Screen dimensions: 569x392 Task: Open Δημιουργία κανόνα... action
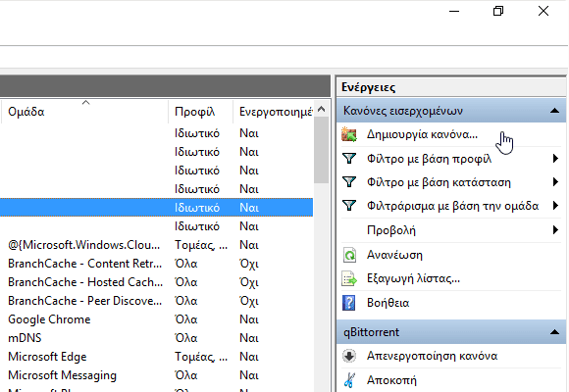click(422, 134)
